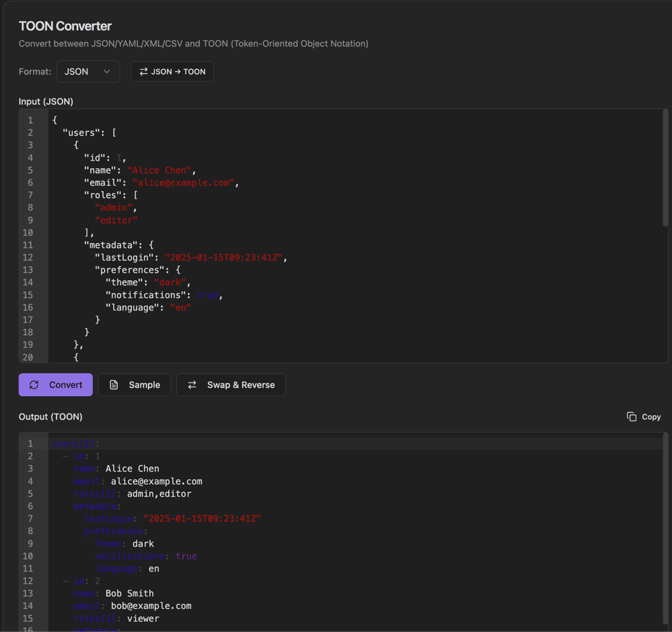672x632 pixels.
Task: Click the chevron in the Format selector
Action: click(107, 71)
